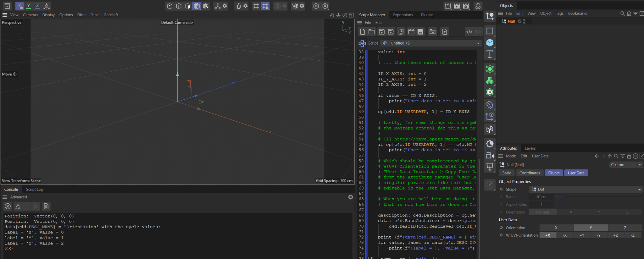Open Shape dropdown showing Dot
Image resolution: width=644 pixels, height=259 pixels.
586,190
